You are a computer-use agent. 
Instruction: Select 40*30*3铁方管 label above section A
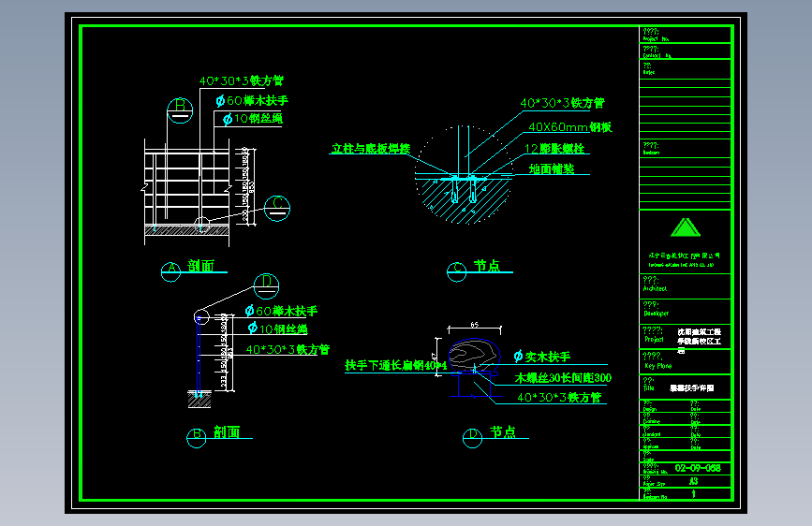(242, 80)
